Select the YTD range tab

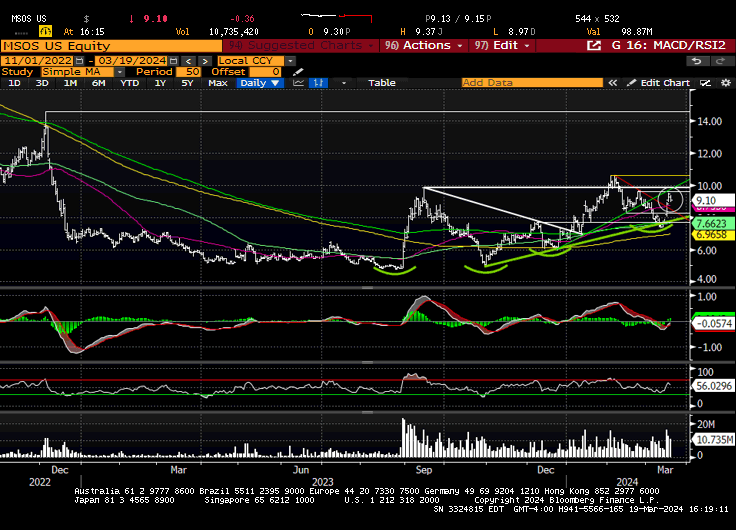tap(129, 83)
